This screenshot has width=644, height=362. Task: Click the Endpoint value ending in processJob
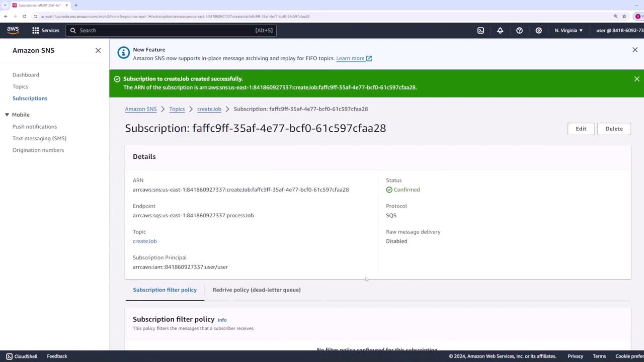(193, 215)
